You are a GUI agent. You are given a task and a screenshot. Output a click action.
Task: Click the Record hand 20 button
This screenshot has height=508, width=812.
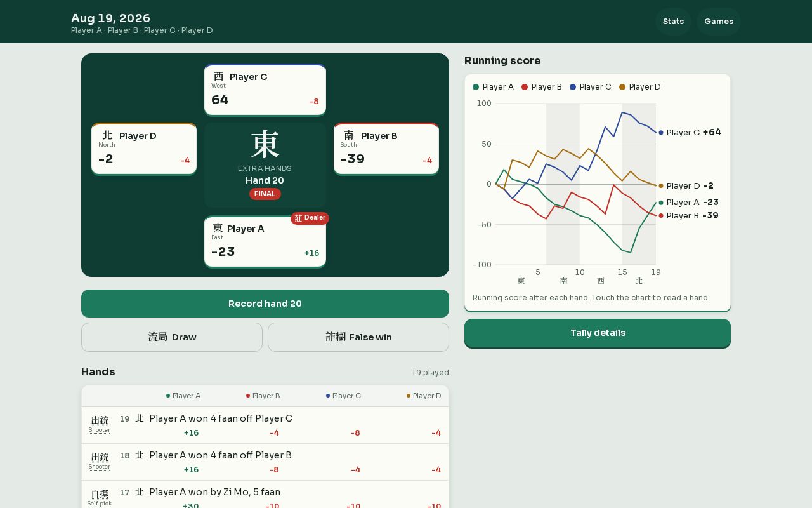[265, 304]
